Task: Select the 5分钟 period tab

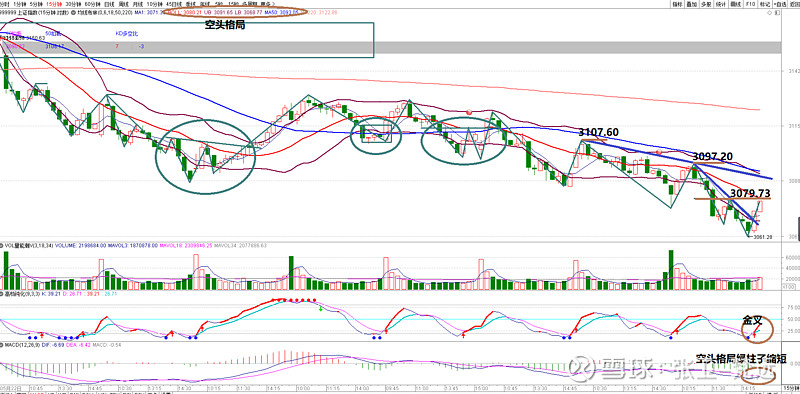Action: point(36,4)
